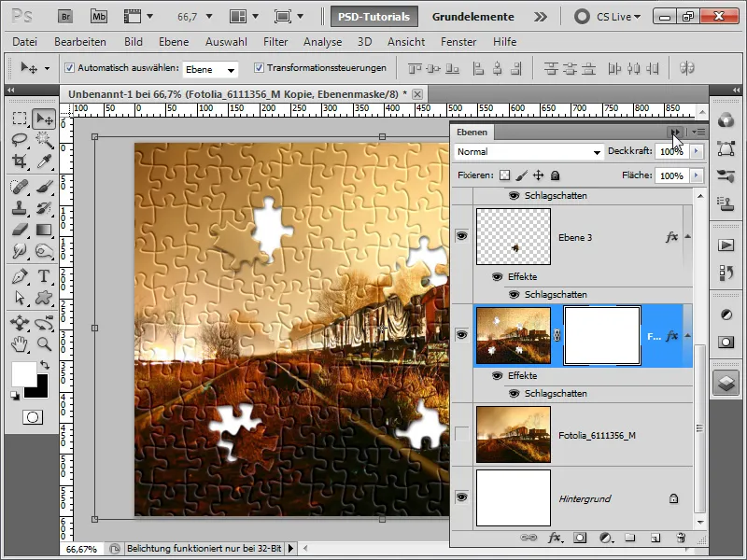Click the link layers icon in the panel footer

pos(529,539)
